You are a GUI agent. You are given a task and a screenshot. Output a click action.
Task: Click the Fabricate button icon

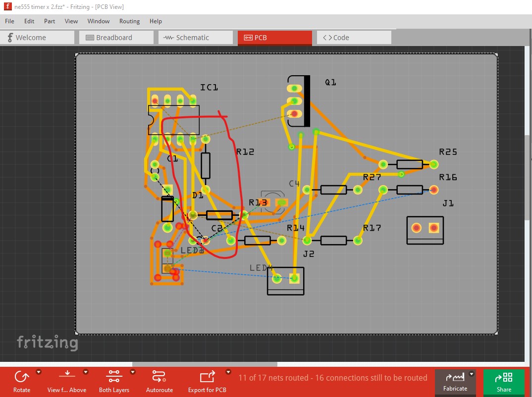(x=454, y=378)
